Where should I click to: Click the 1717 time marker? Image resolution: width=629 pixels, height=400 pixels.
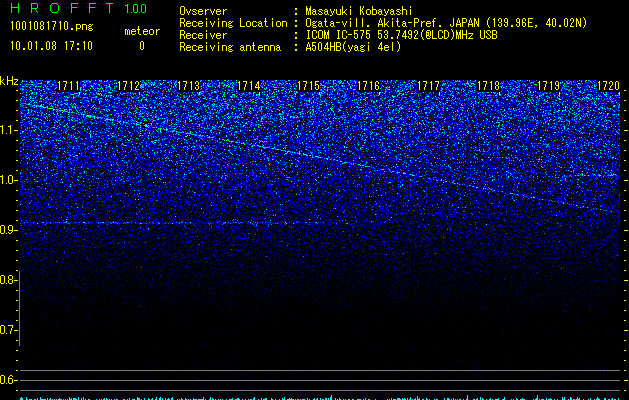[x=428, y=86]
